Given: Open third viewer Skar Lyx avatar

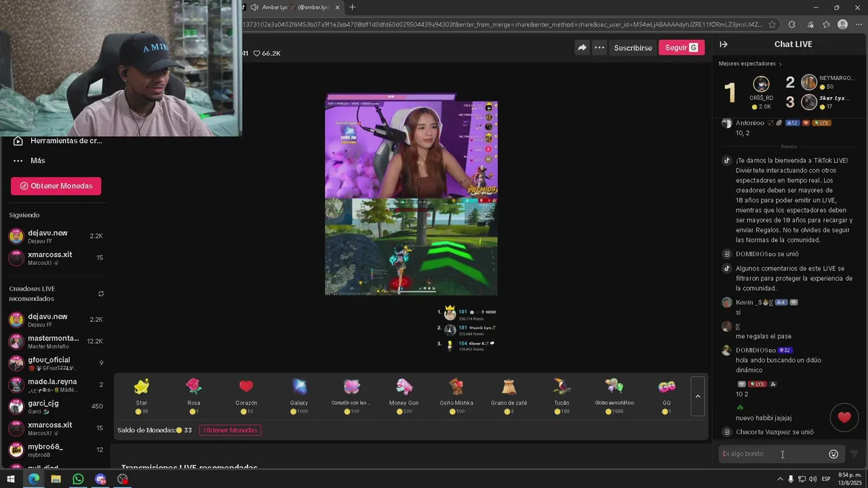Looking at the screenshot, I should pos(809,102).
